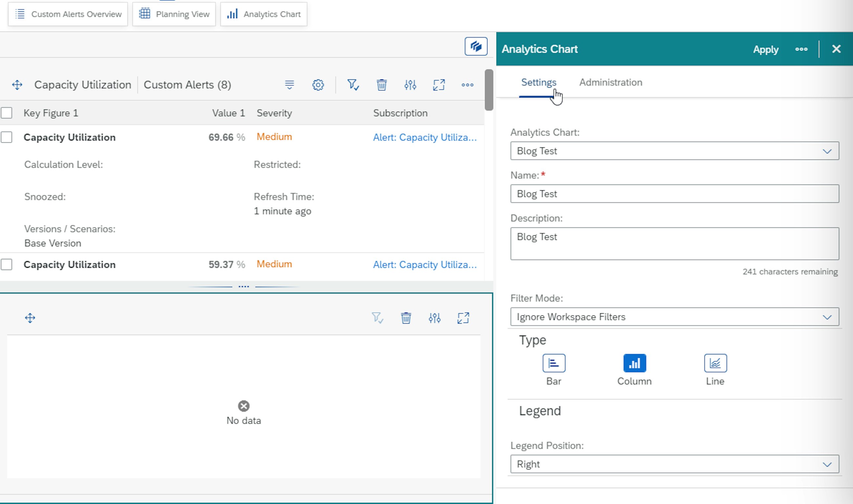Select the Settings tab

(539, 83)
